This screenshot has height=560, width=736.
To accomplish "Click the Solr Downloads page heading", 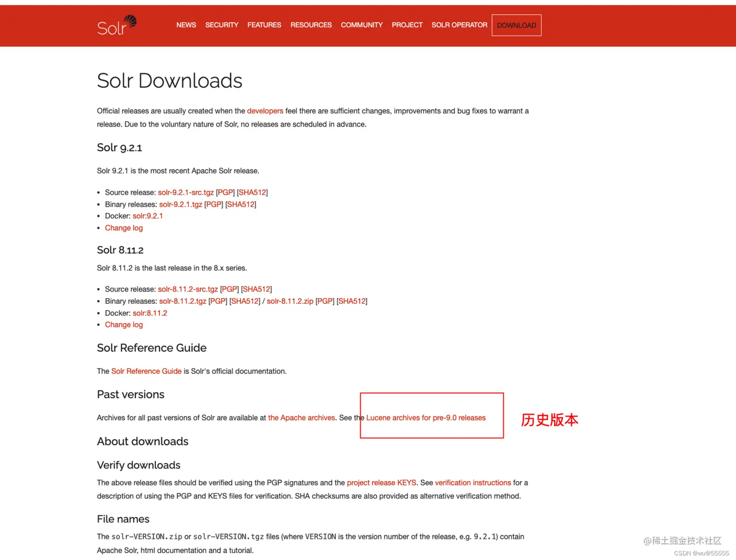I will (x=169, y=81).
